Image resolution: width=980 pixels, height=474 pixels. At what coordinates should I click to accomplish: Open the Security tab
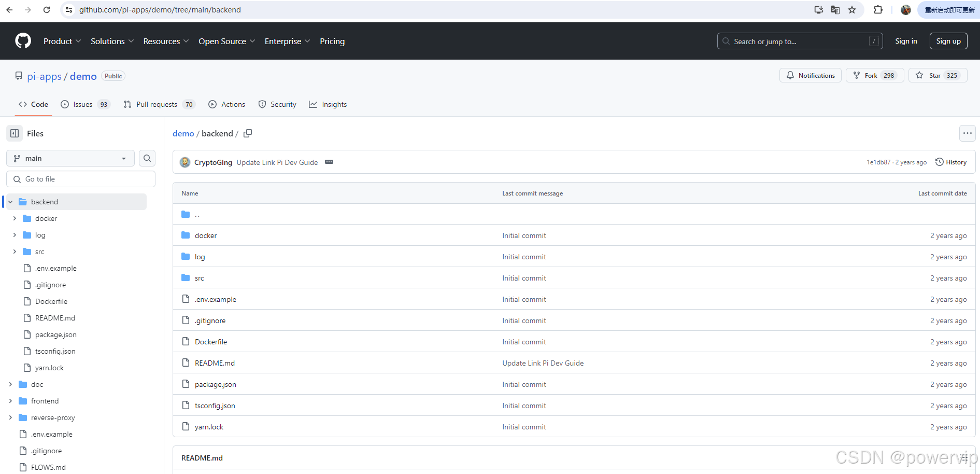277,104
